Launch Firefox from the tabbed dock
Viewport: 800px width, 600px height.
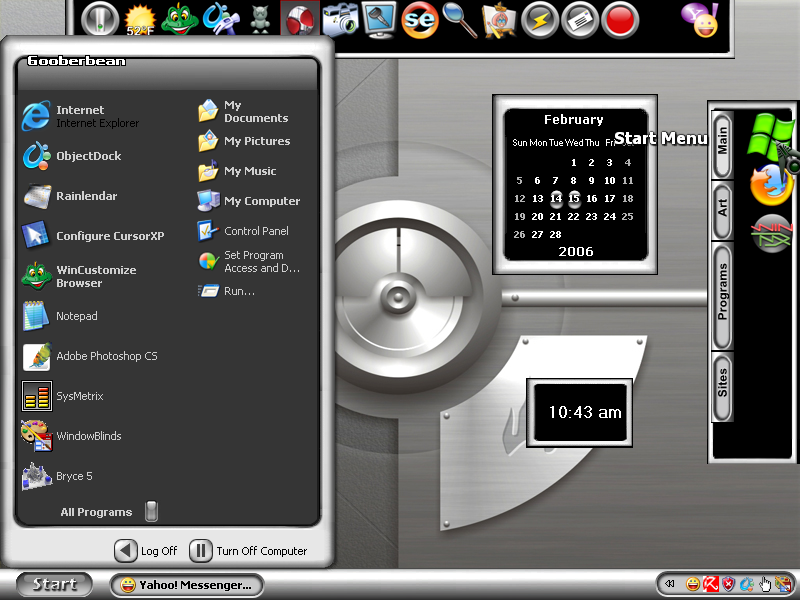pos(771,187)
